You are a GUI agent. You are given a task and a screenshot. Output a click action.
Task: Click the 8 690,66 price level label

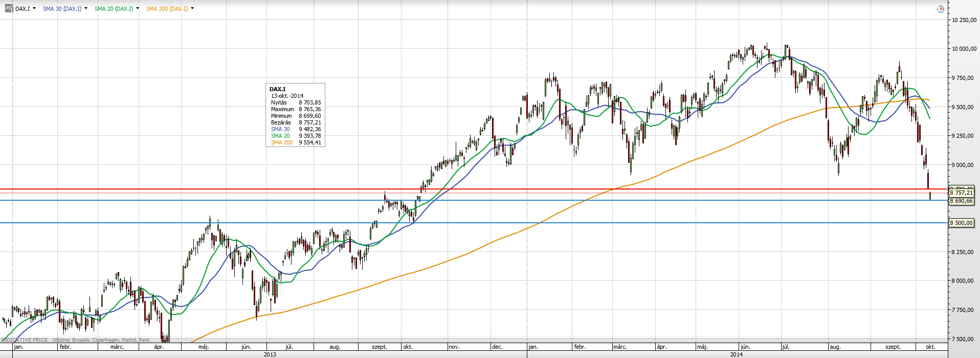(962, 201)
